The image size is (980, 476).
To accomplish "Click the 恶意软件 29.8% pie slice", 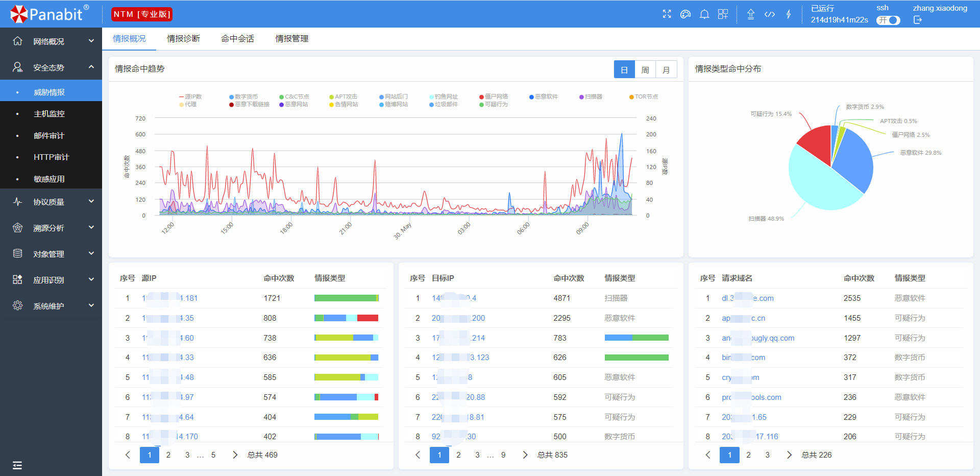I will [853, 162].
